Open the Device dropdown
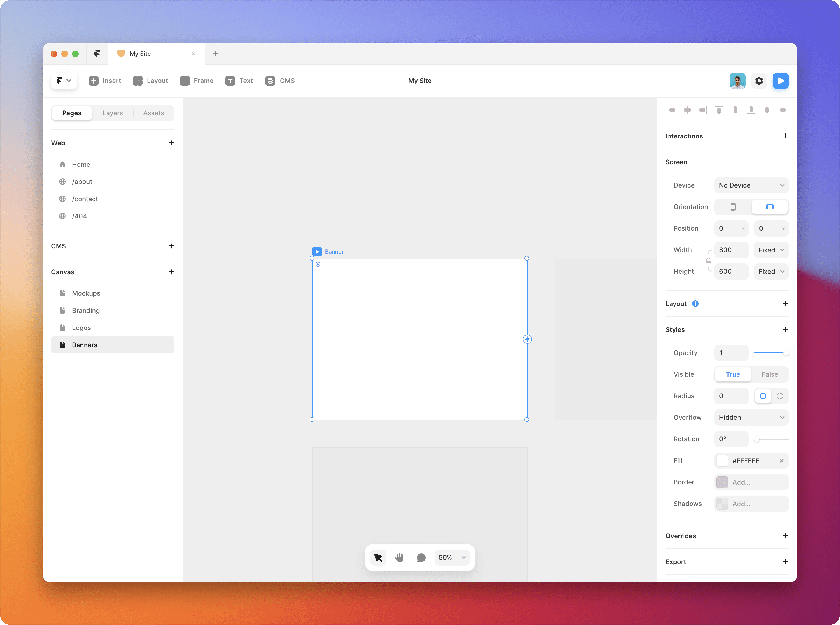This screenshot has width=840, height=625. 751,185
